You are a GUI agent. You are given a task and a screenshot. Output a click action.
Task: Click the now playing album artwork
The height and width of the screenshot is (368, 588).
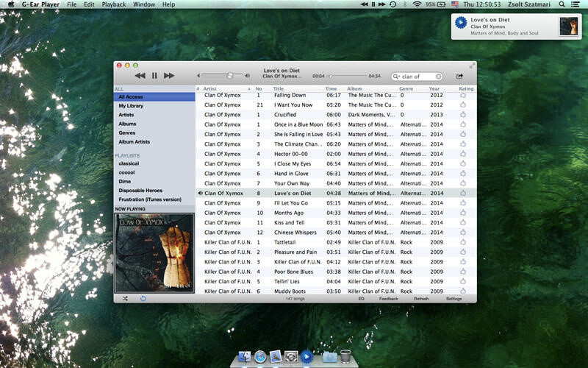[x=154, y=252]
